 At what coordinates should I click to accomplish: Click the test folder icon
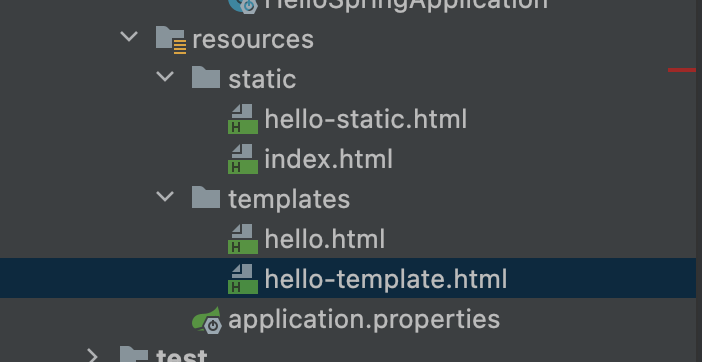pos(134,354)
